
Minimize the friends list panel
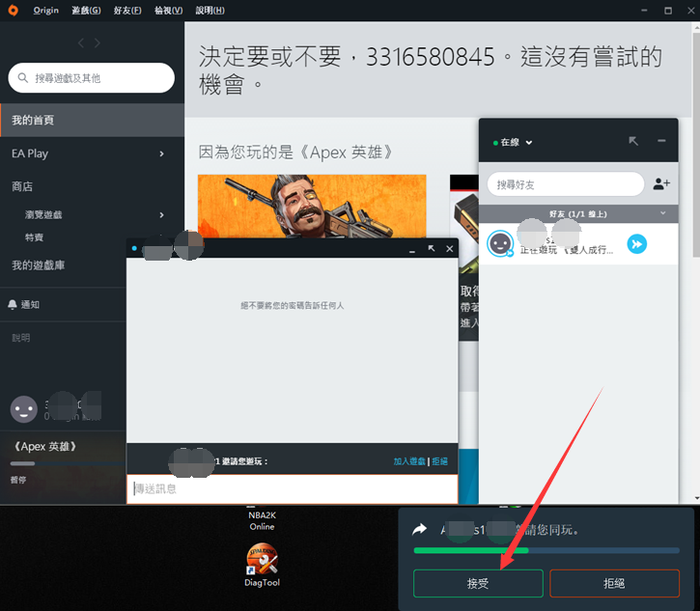pyautogui.click(x=661, y=141)
